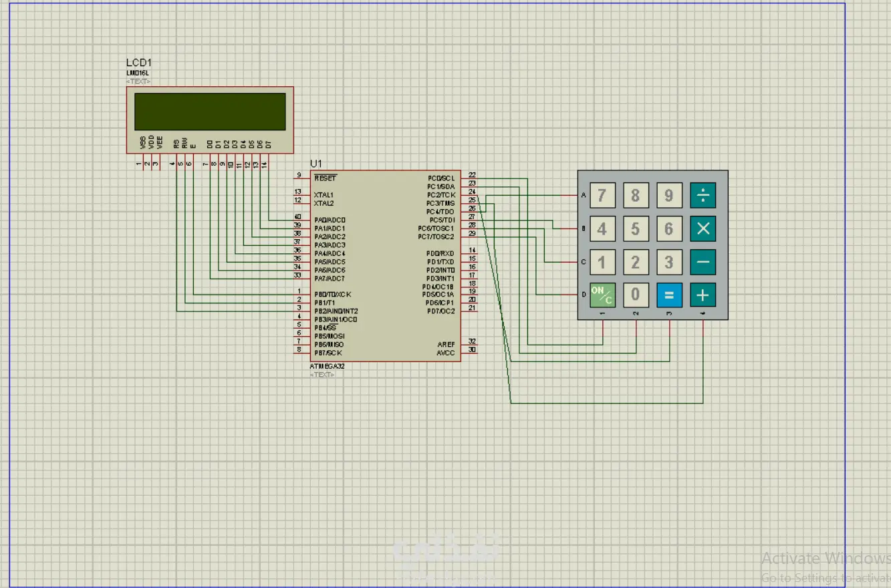The image size is (891, 588).
Task: Hit the minus key on the keypad
Action: [703, 262]
